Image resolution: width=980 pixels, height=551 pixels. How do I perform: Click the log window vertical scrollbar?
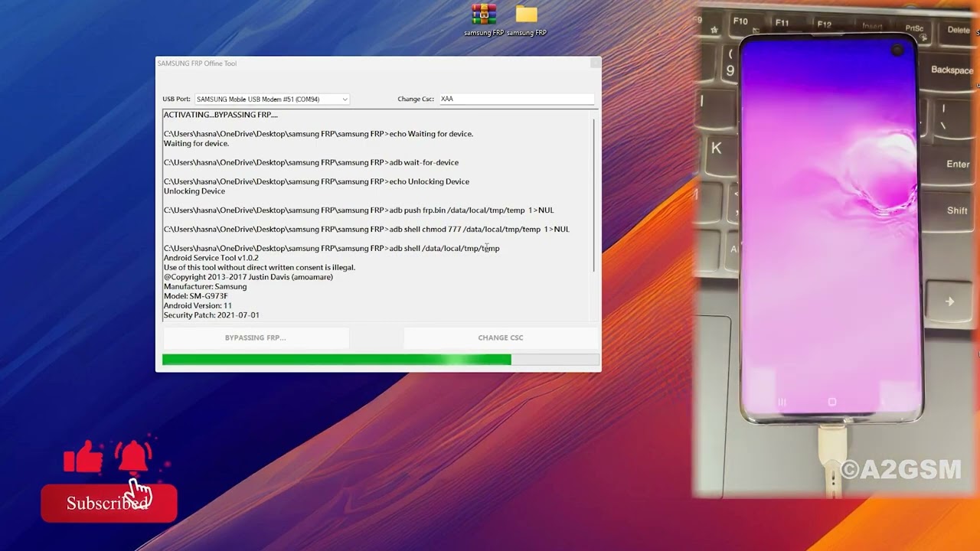[594, 195]
